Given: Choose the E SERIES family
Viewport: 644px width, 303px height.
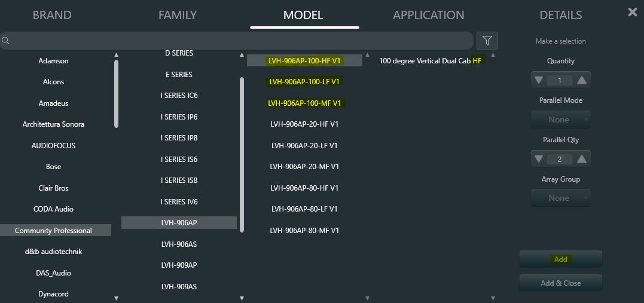Looking at the screenshot, I should [x=179, y=74].
